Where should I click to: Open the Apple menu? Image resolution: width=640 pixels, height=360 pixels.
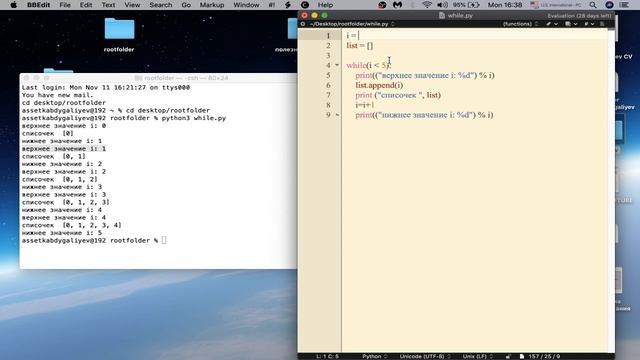pos(13,5)
